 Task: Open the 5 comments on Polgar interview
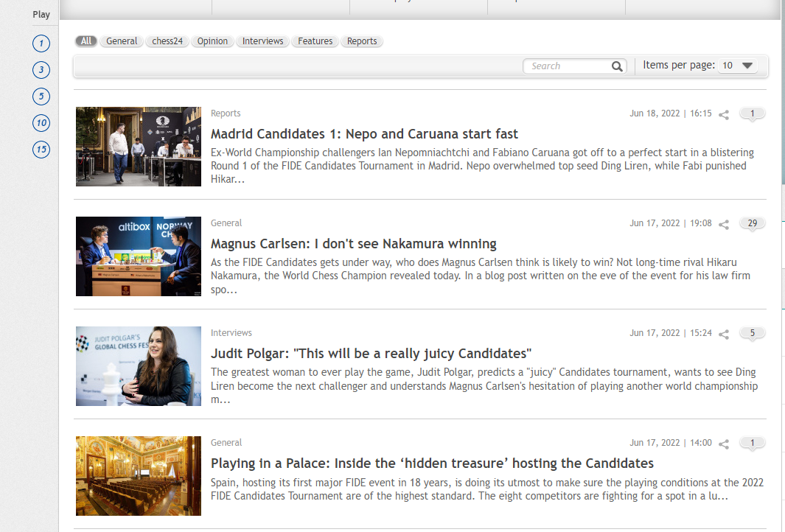[752, 333]
